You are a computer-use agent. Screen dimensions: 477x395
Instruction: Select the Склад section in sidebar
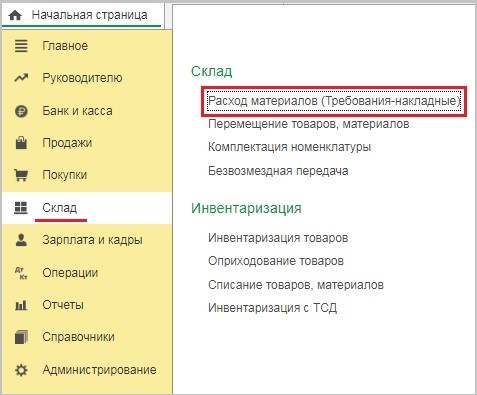click(x=60, y=208)
